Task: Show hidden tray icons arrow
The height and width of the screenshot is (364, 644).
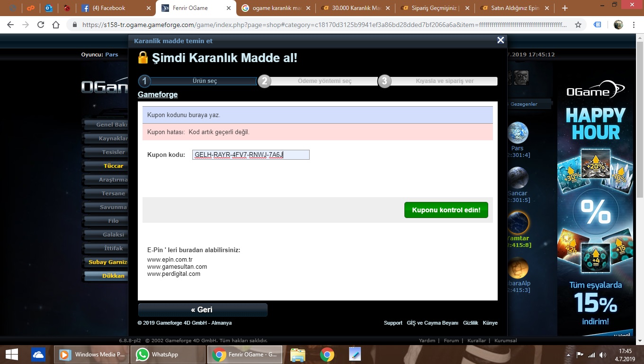Action: pos(569,355)
